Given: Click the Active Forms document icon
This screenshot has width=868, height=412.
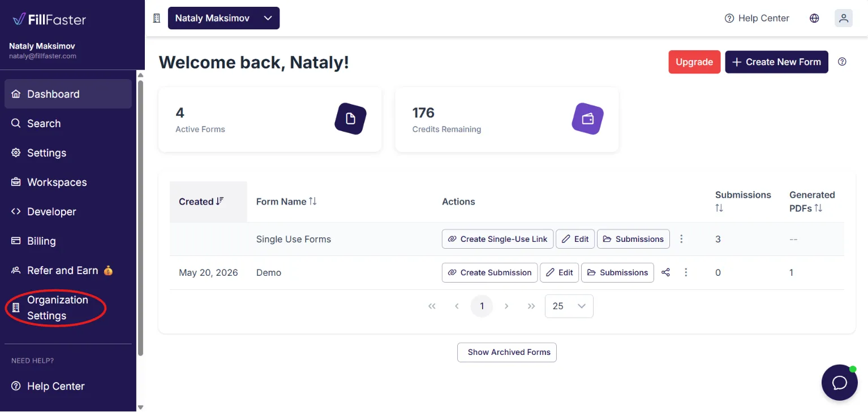Looking at the screenshot, I should tap(350, 119).
